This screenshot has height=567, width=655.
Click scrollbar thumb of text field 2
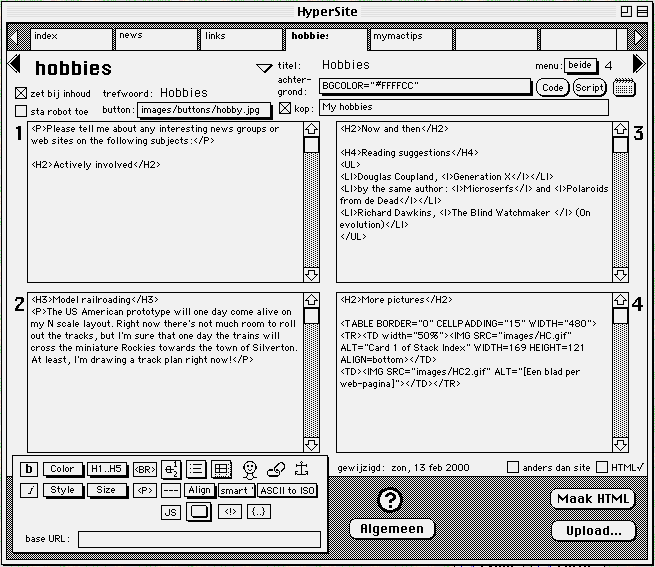(311, 315)
